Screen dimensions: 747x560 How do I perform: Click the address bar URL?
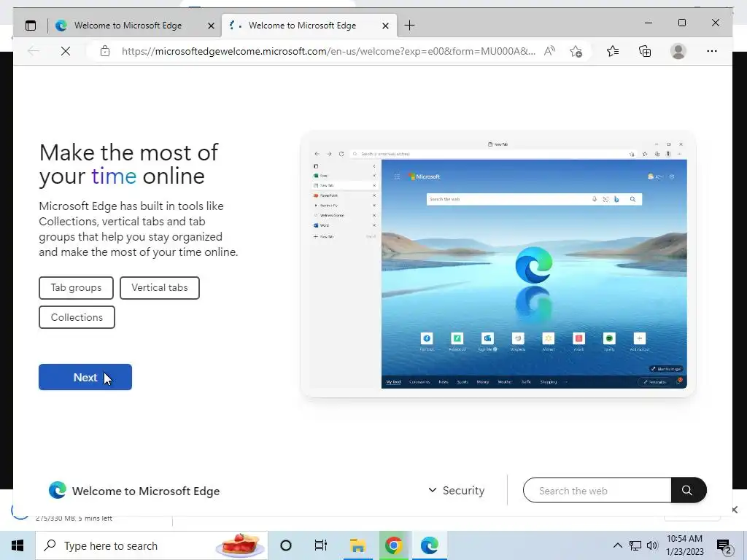328,51
